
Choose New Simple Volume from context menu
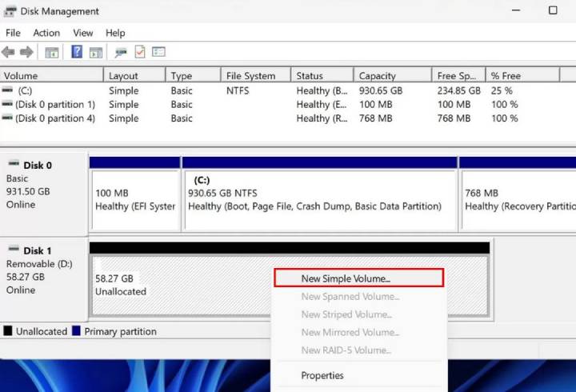pyautogui.click(x=358, y=278)
